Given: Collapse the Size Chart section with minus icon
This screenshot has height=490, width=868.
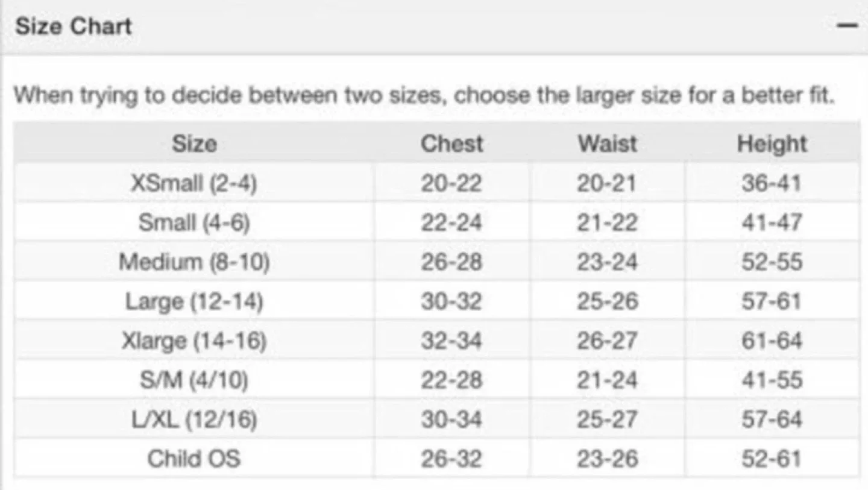Looking at the screenshot, I should click(848, 26).
